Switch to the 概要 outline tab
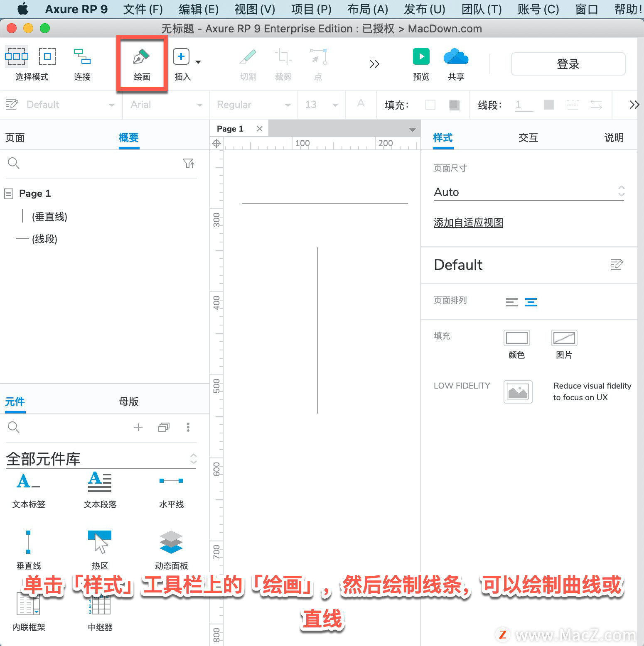644x646 pixels. point(129,138)
